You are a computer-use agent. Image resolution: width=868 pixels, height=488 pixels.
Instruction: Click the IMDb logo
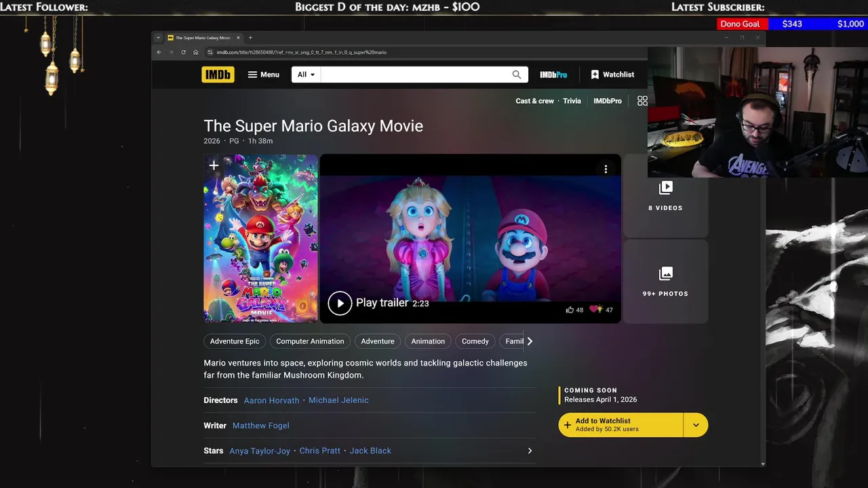click(218, 75)
